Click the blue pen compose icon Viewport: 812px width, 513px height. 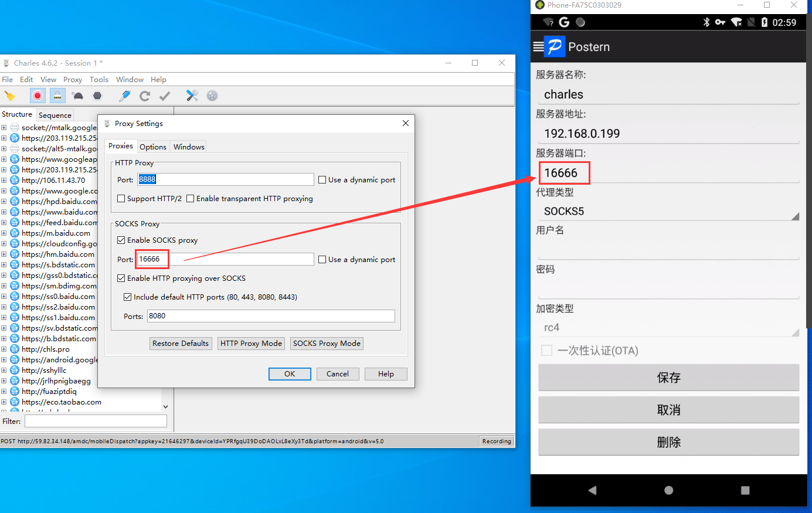point(125,96)
